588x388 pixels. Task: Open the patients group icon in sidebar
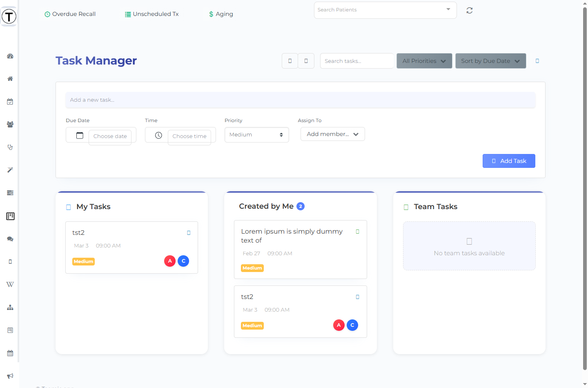pyautogui.click(x=10, y=125)
